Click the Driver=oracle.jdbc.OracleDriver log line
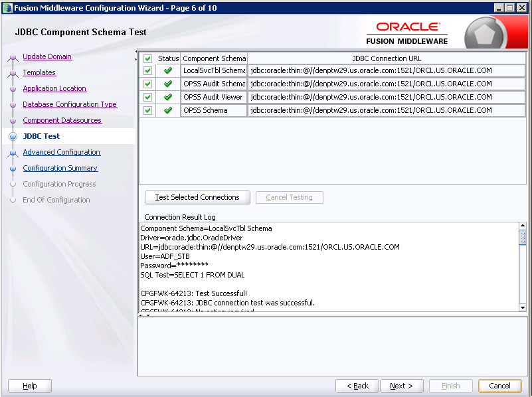Screen dimensions: 532x397 point(191,238)
